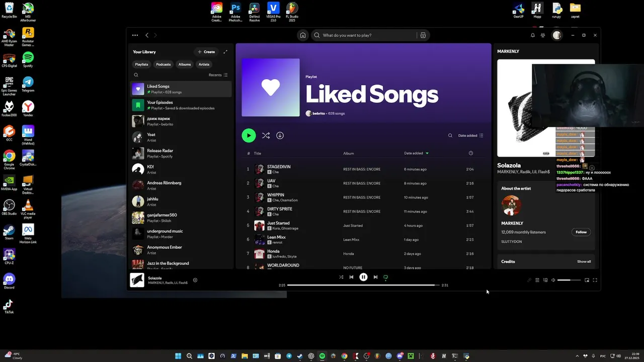Open the Yeat artist entry
644x362 pixels.
[x=181, y=137]
